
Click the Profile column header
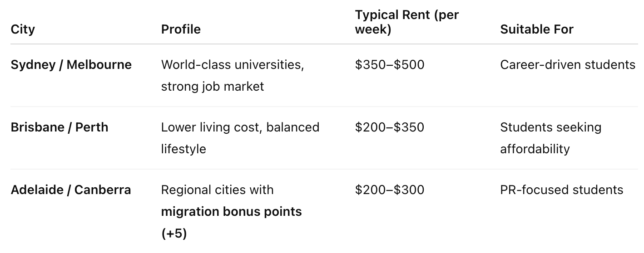click(x=181, y=29)
